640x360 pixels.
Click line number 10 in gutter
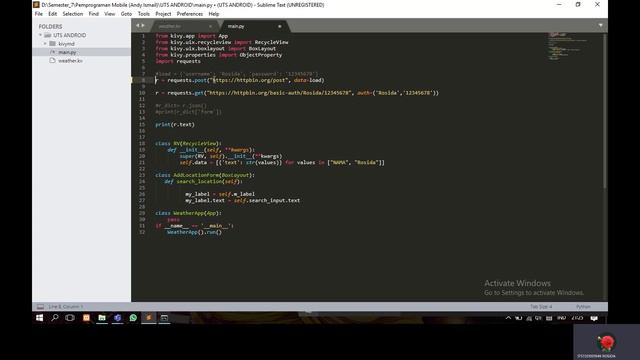click(x=142, y=93)
